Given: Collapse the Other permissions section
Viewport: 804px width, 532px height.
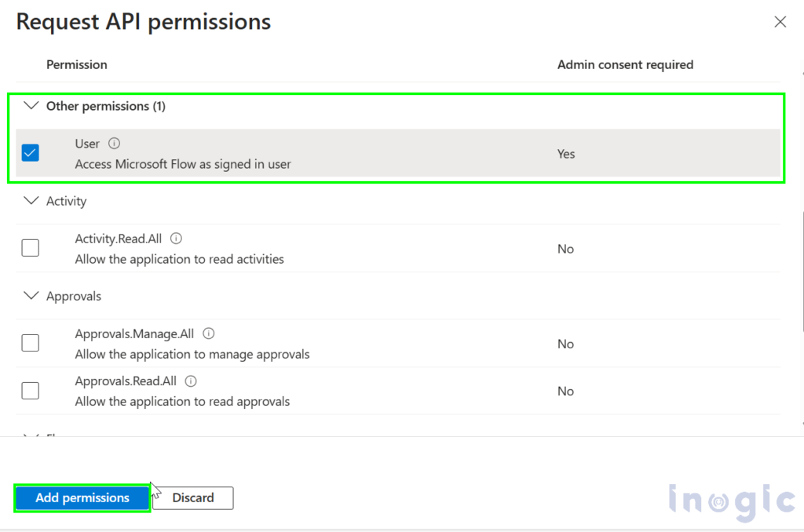Looking at the screenshot, I should point(31,106).
